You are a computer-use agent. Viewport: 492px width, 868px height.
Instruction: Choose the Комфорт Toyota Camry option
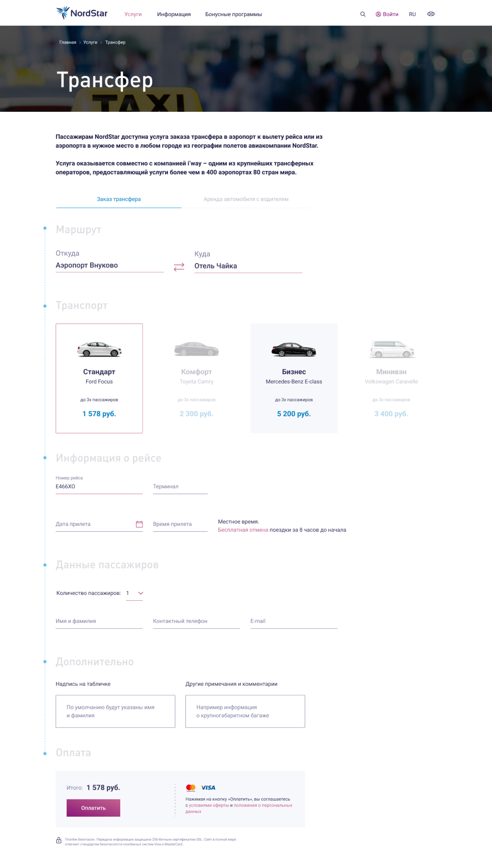tap(196, 378)
